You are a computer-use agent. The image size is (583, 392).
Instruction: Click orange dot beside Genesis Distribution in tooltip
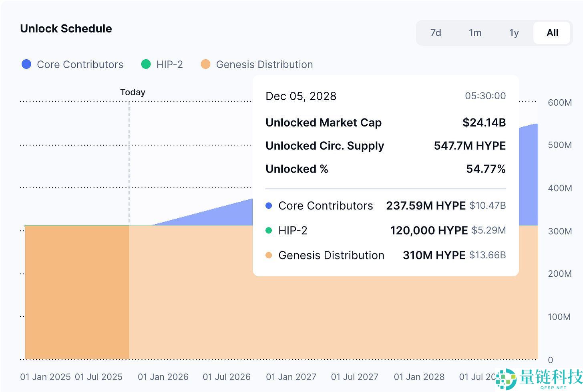269,255
